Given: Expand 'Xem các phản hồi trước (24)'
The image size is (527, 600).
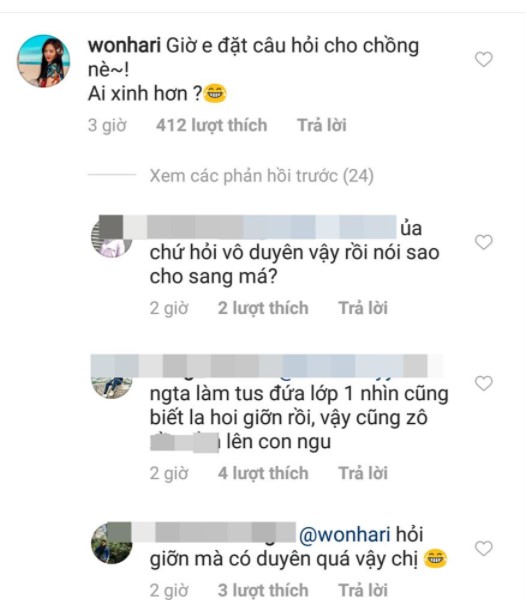Looking at the screenshot, I should coord(261,176).
